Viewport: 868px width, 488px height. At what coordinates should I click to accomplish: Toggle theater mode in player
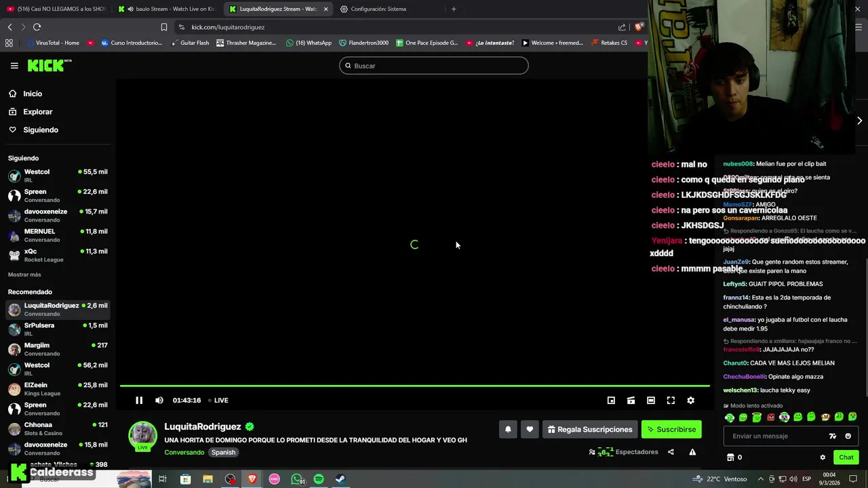click(x=651, y=401)
